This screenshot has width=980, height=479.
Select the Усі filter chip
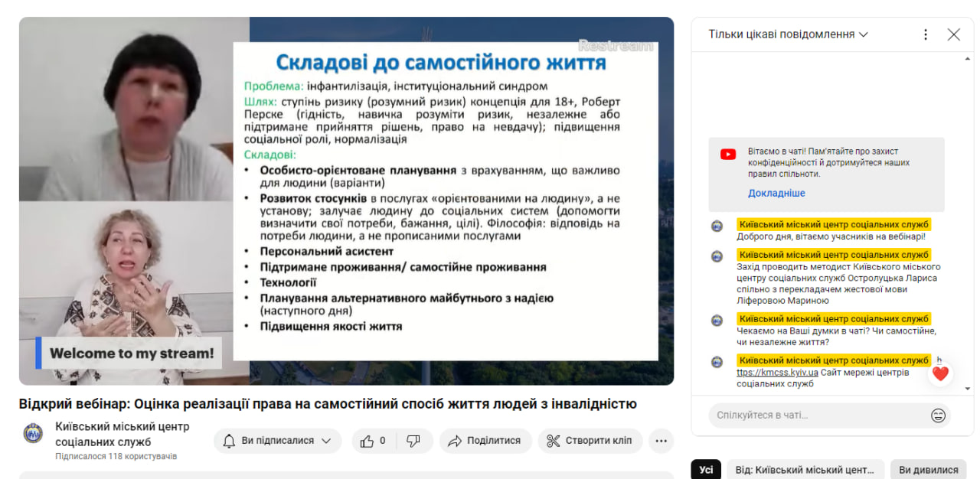pyautogui.click(x=706, y=470)
